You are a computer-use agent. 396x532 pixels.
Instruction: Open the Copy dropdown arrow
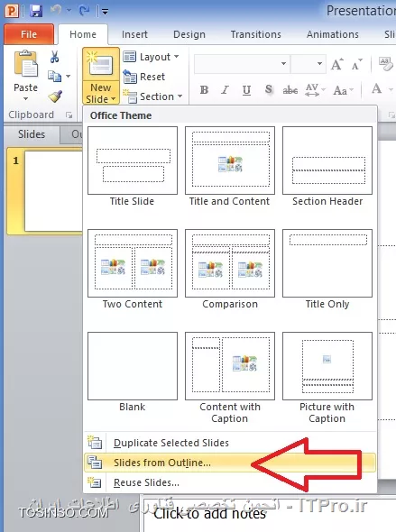pos(69,76)
